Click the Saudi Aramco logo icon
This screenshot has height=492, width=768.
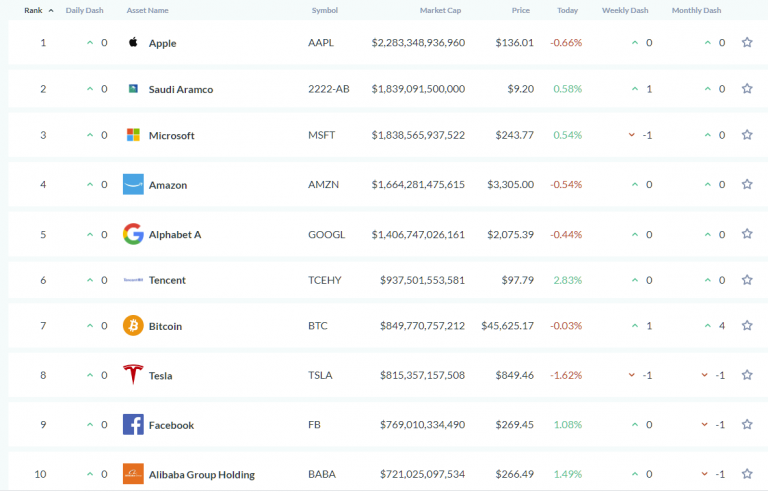coord(133,89)
